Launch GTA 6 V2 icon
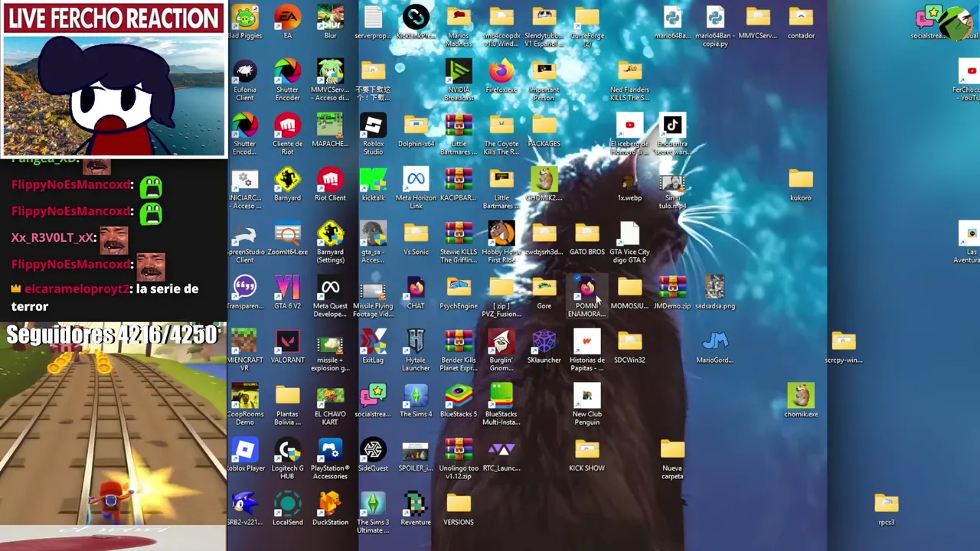980x551 pixels. 288,288
